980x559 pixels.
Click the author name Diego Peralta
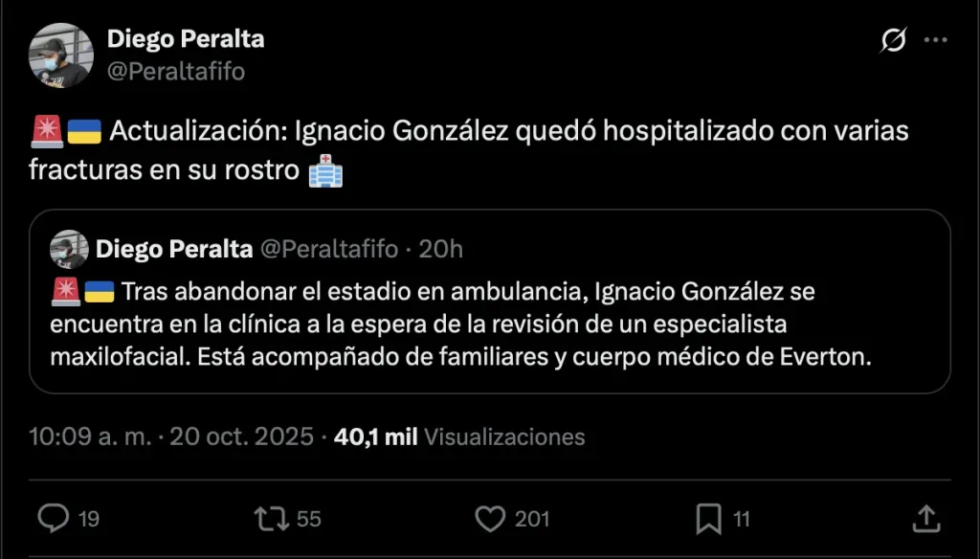[x=186, y=39]
